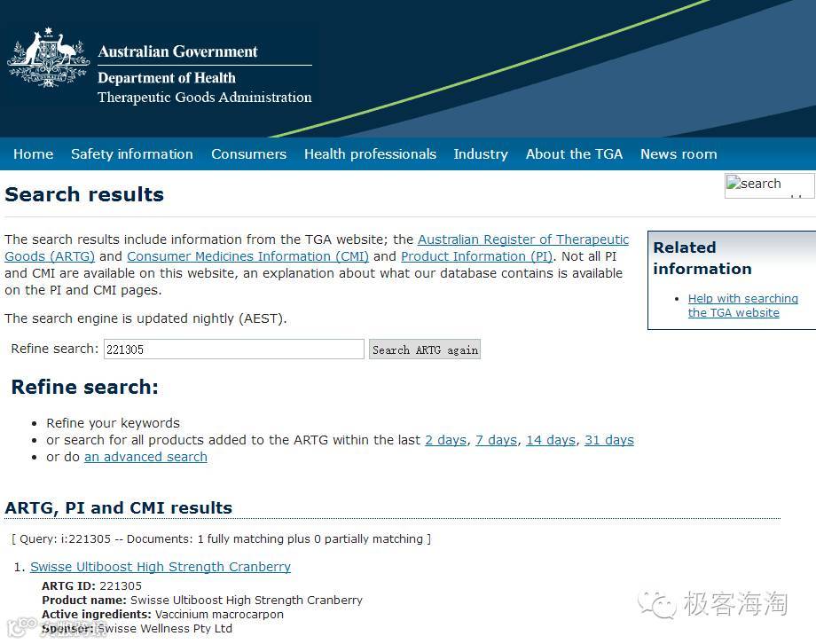This screenshot has height=644, width=816.
Task: Open Help with searching the TGA website
Action: [x=742, y=306]
